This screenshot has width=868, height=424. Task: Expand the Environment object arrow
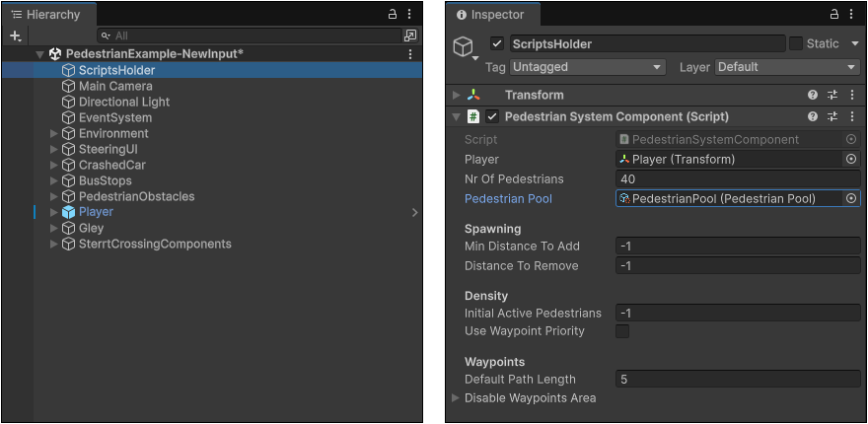click(x=53, y=133)
